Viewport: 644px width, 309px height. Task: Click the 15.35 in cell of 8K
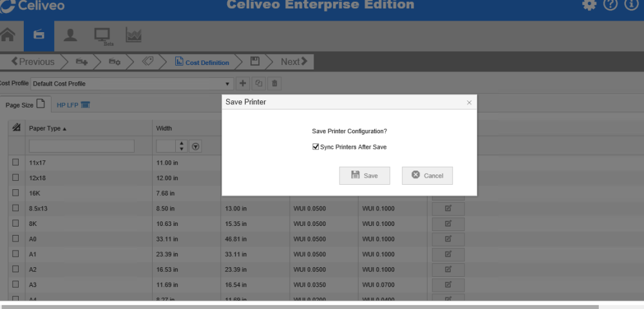click(x=236, y=223)
